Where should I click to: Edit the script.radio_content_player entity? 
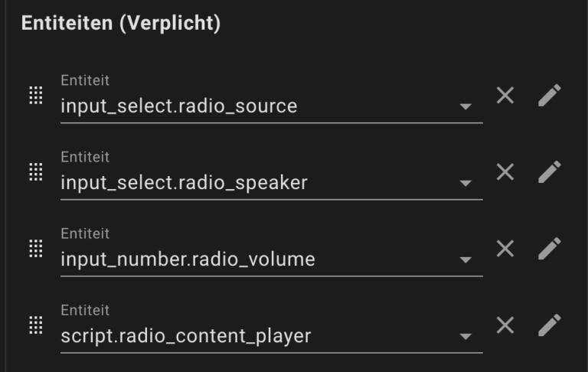tap(550, 325)
